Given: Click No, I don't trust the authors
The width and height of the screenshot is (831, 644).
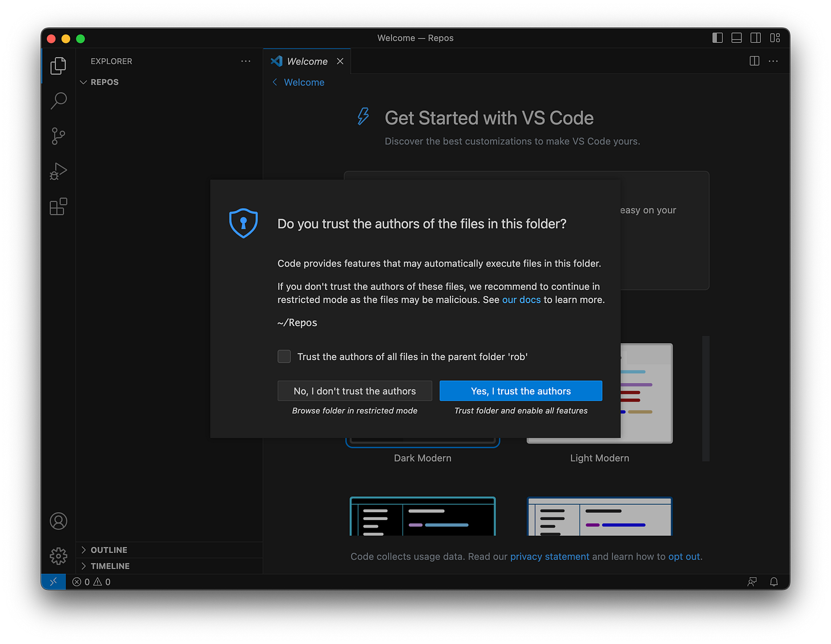Looking at the screenshot, I should coord(355,391).
